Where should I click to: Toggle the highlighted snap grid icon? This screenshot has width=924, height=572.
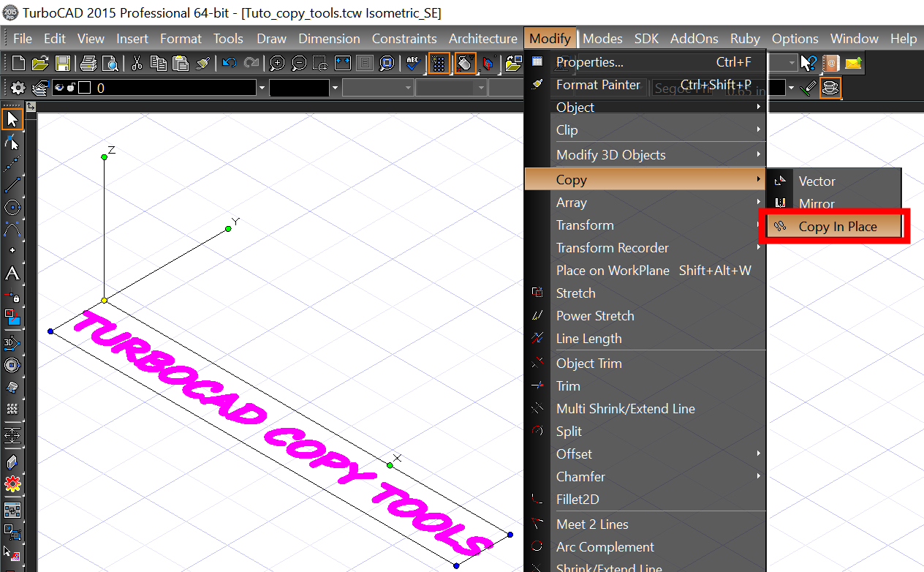439,63
